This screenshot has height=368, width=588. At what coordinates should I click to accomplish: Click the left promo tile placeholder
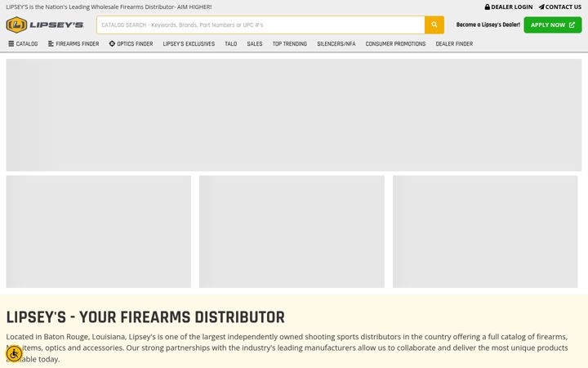[x=99, y=231]
